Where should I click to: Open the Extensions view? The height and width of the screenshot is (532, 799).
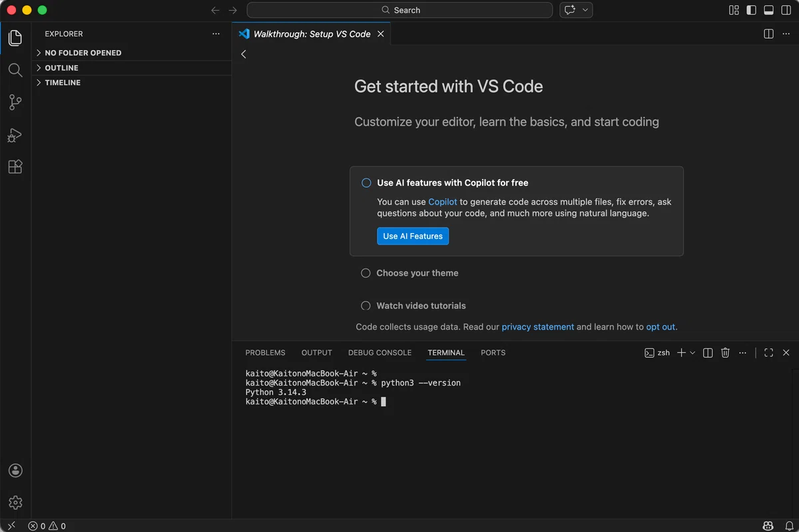15,167
